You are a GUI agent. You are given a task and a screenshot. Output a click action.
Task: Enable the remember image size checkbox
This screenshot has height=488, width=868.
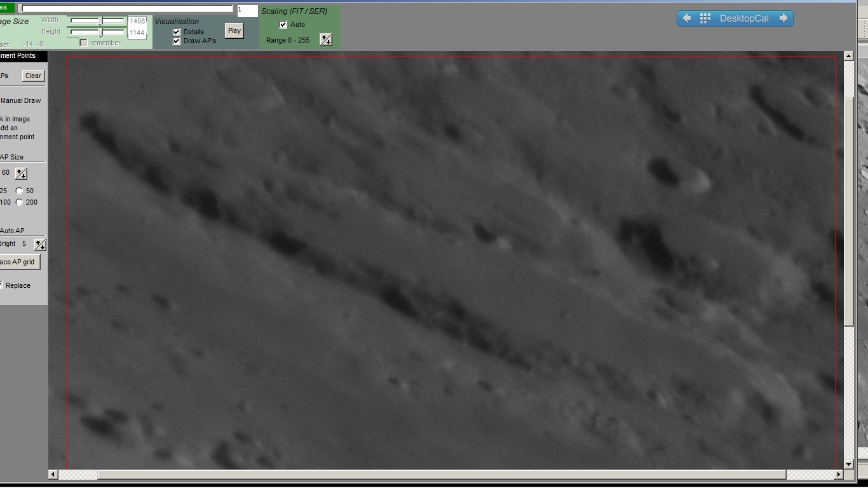[83, 43]
